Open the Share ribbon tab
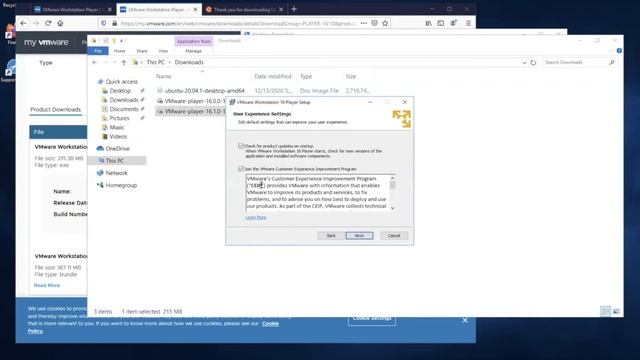640x360 pixels. [142, 51]
